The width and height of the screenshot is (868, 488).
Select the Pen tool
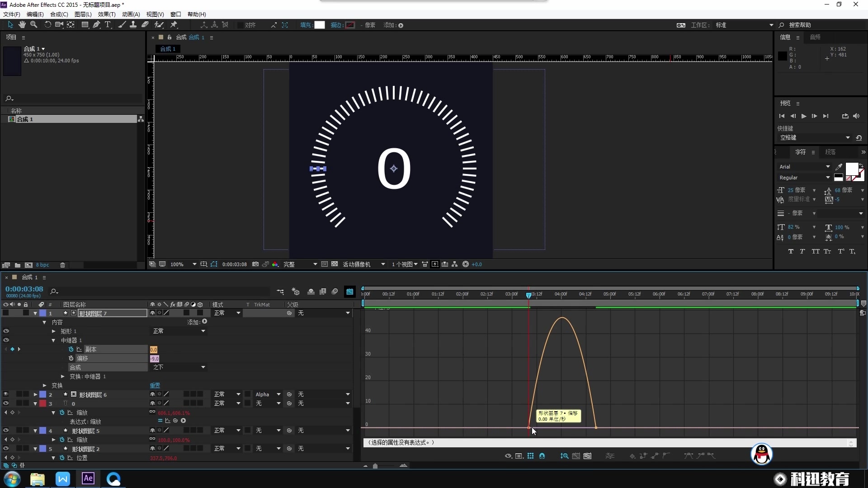(x=96, y=25)
